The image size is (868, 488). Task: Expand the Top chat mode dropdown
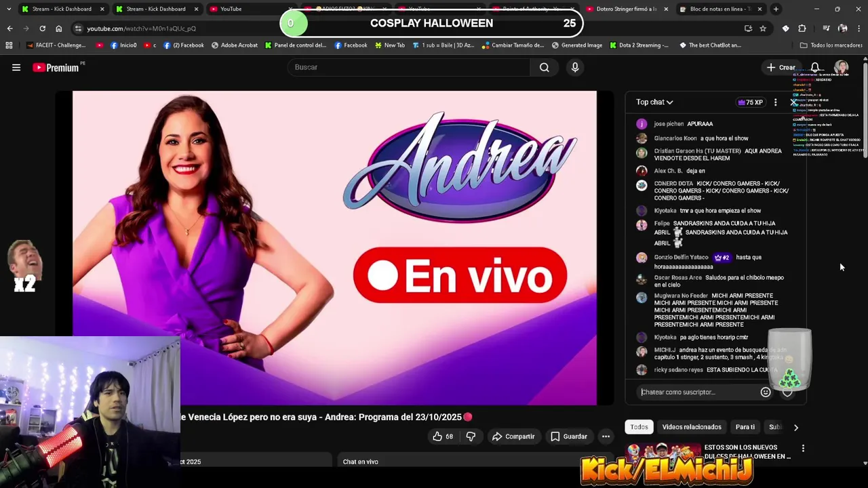(654, 102)
